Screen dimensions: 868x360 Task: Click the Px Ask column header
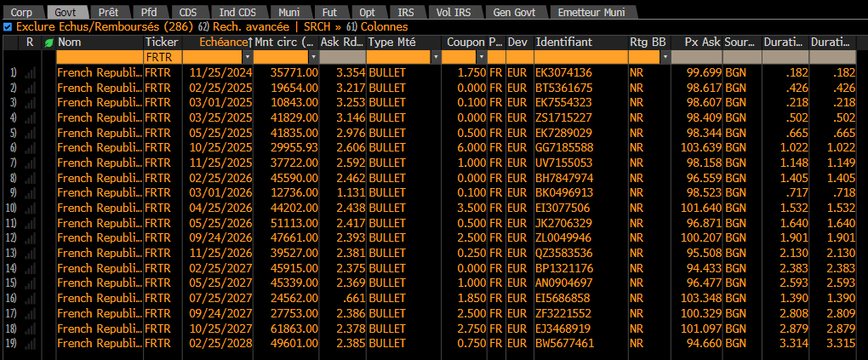click(696, 42)
